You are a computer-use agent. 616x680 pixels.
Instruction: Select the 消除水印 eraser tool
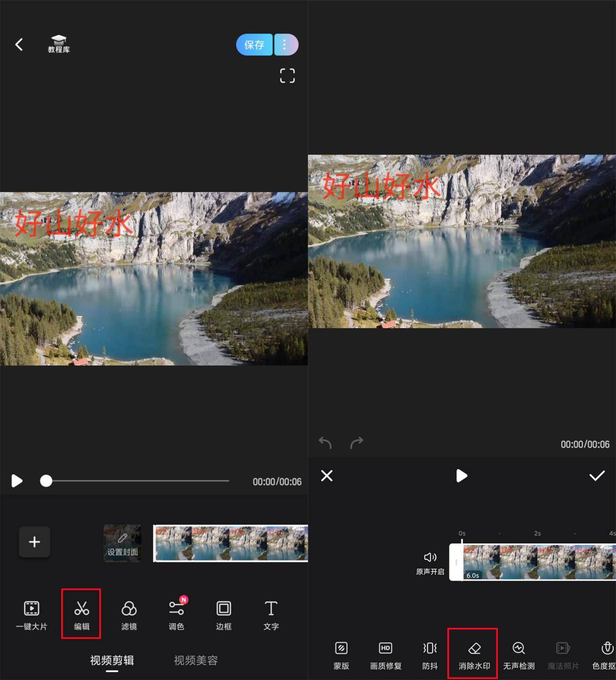474,654
